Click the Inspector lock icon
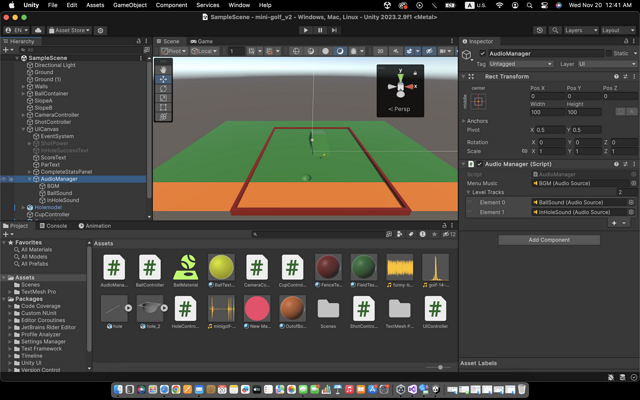Screen dimensions: 640x400 tap(626, 41)
